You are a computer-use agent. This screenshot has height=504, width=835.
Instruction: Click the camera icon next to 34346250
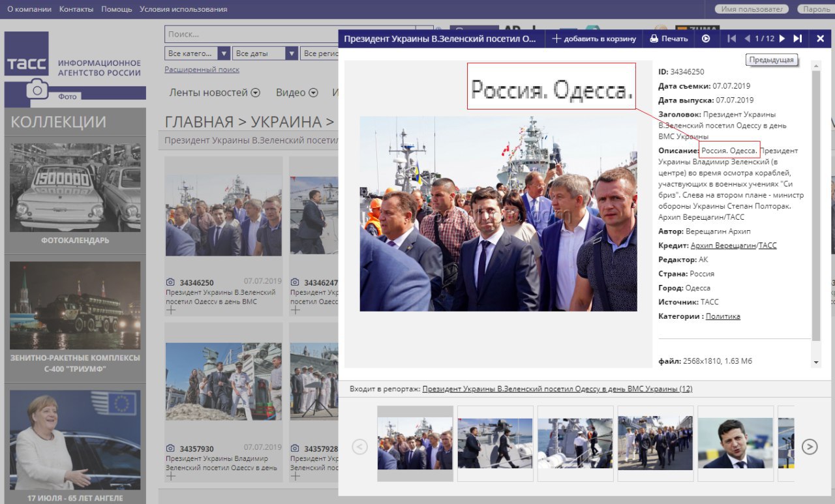[170, 282]
